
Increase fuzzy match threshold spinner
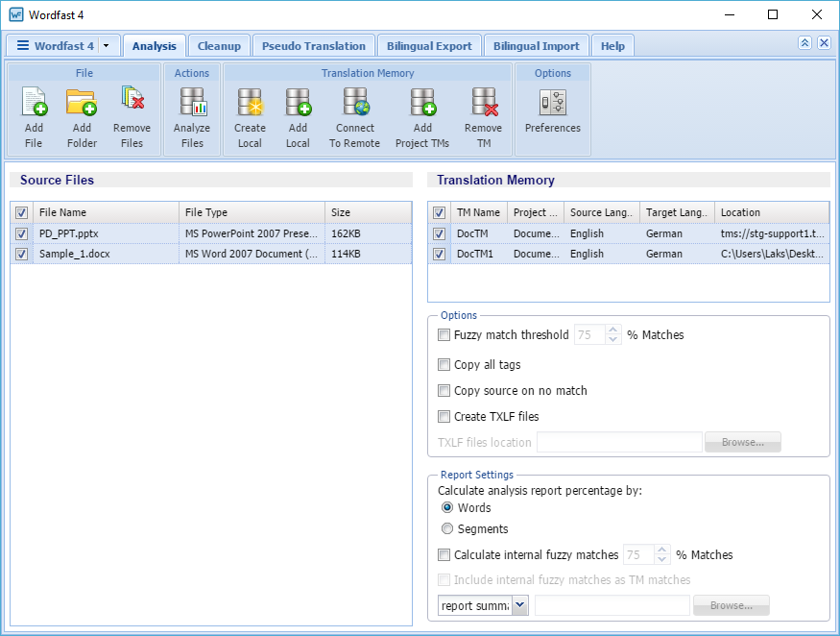click(x=613, y=330)
